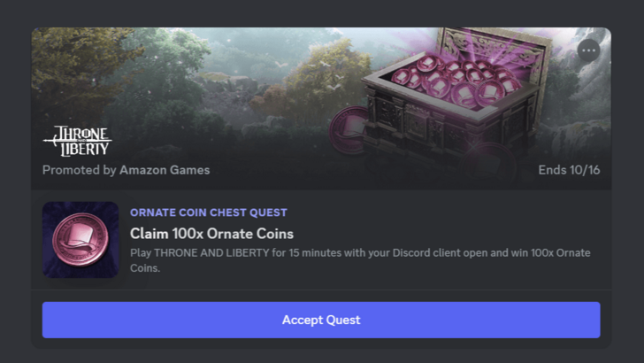This screenshot has width=644, height=363.
Task: Click the Promoted by Amazon Games label
Action: (126, 170)
